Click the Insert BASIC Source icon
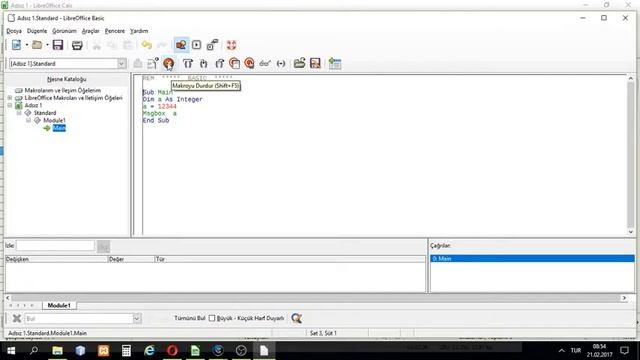 click(300, 63)
